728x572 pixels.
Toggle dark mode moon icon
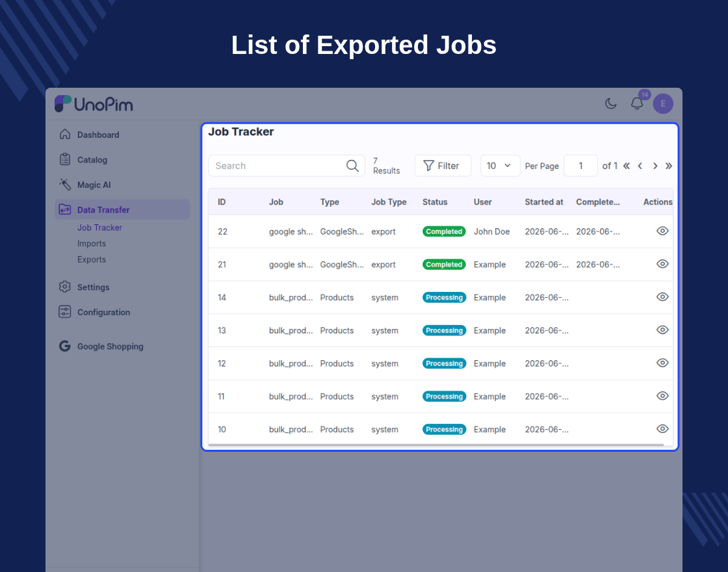tap(610, 103)
